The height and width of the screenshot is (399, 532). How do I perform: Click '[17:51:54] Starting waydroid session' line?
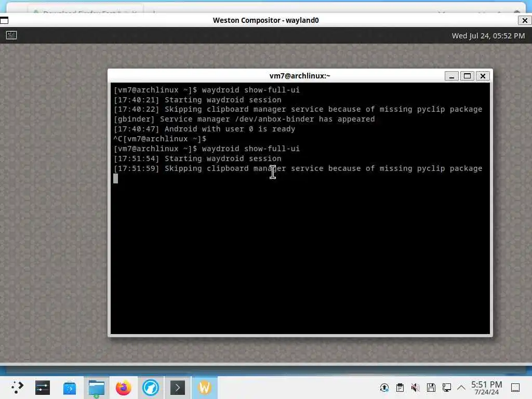(x=197, y=158)
